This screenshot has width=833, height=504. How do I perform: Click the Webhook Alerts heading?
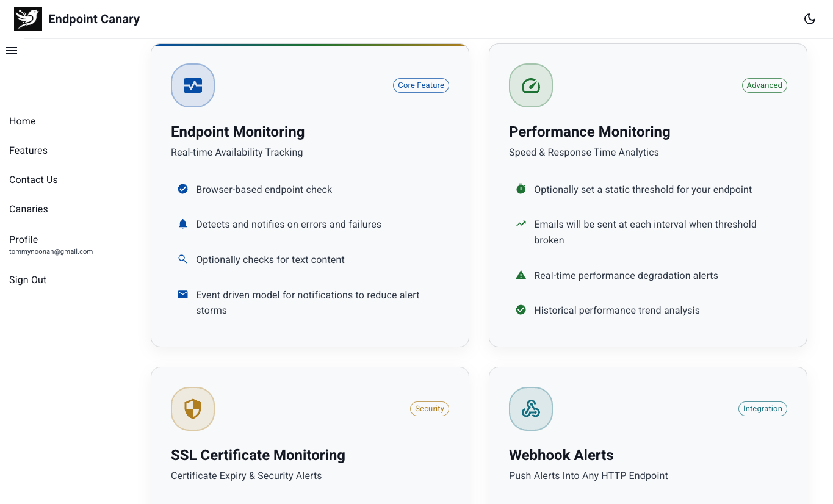coord(561,455)
